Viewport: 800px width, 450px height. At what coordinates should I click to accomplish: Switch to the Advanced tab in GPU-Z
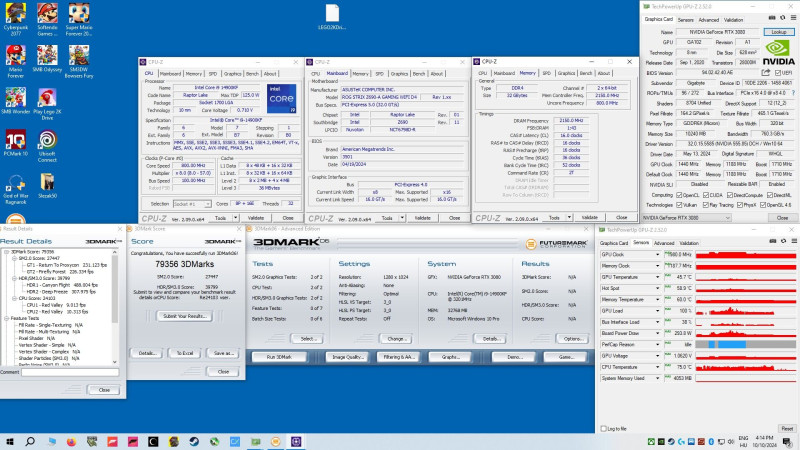pos(707,19)
